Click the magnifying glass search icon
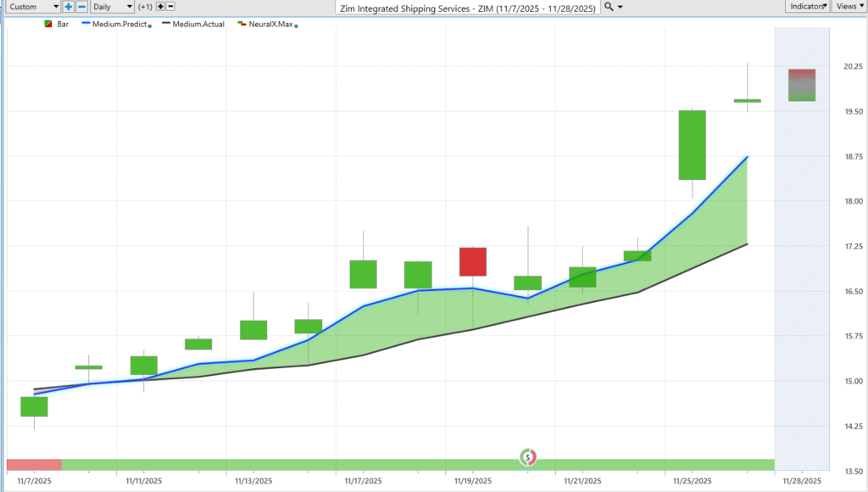 pos(610,6)
